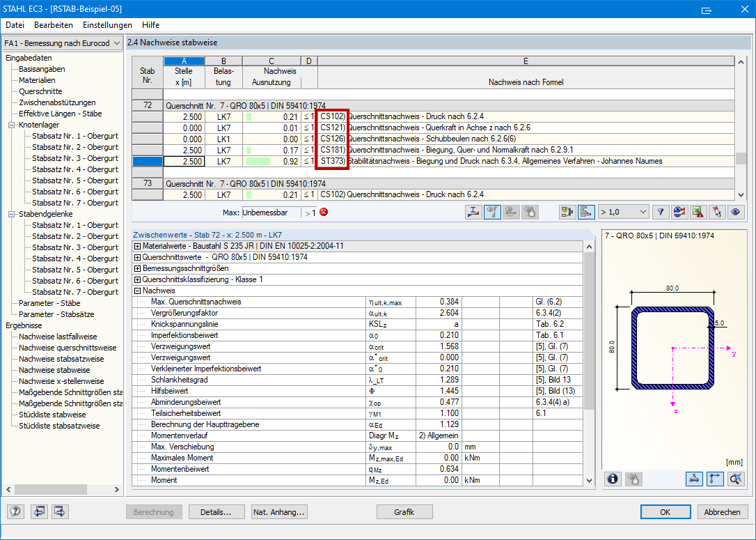Click the 0.92 utilization bar cell
The image size is (756, 540).
(271, 161)
